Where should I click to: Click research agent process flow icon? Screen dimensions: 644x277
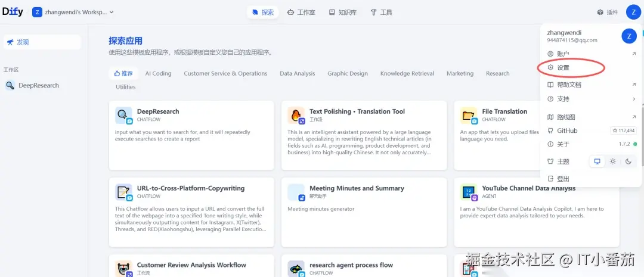pyautogui.click(x=296, y=269)
